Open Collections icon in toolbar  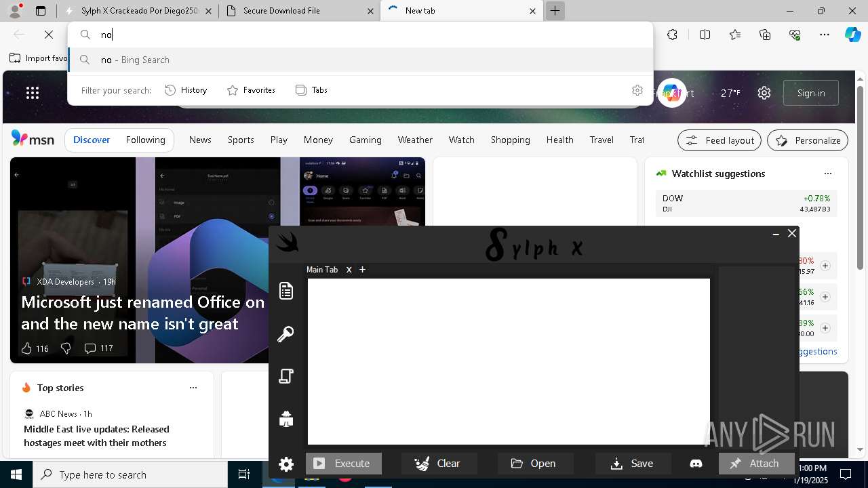coord(765,35)
